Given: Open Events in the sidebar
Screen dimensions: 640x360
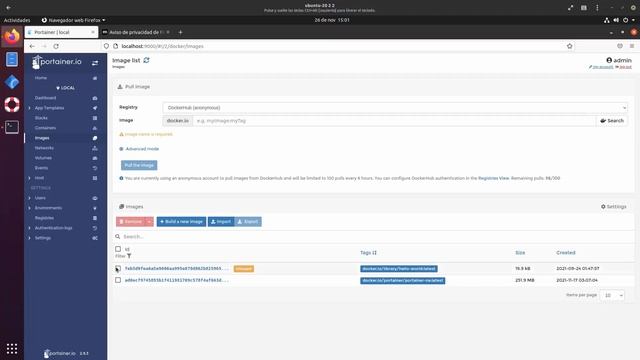Looking at the screenshot, I should click(x=41, y=168).
